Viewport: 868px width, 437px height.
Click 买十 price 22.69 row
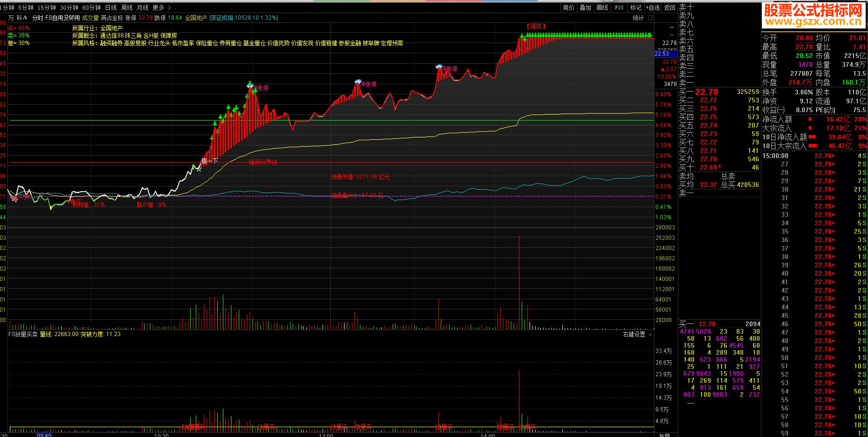[x=720, y=167]
